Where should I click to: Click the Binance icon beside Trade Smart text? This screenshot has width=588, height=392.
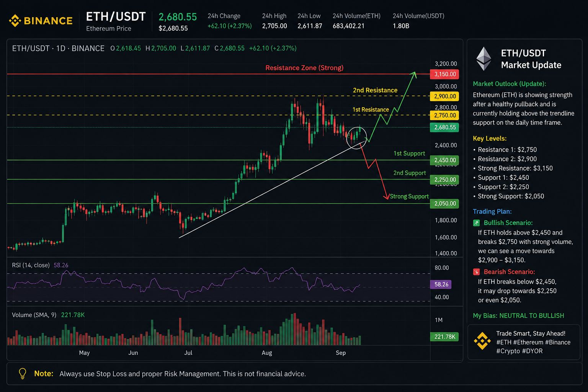point(482,341)
